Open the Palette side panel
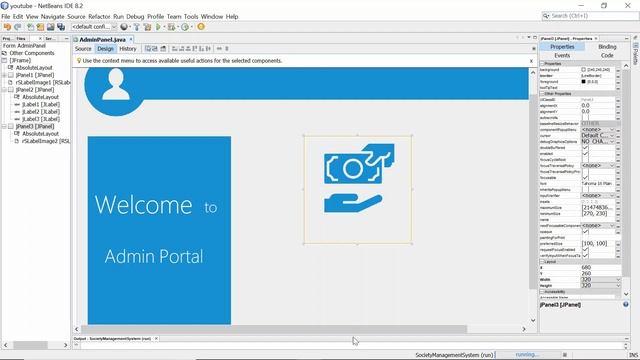Viewport: 640px width, 360px height. 636,53
